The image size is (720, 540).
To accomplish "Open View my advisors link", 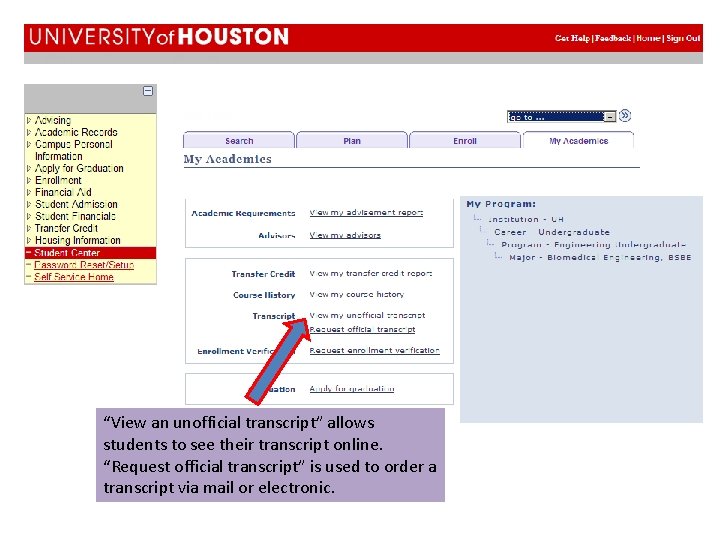I will click(345, 235).
